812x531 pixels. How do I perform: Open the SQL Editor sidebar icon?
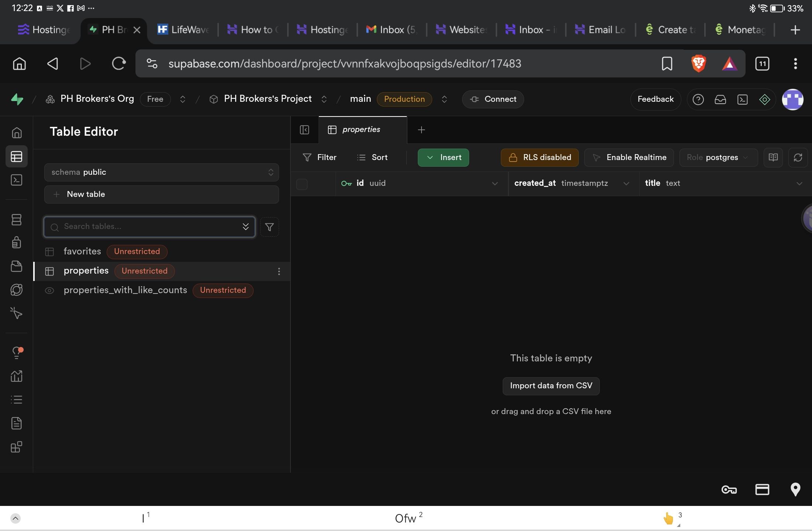point(17,180)
